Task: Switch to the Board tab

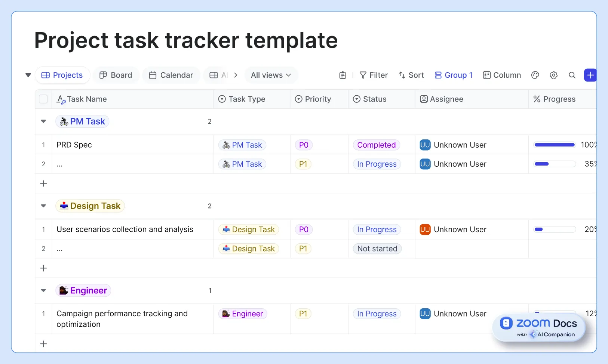Action: pyautogui.click(x=116, y=75)
